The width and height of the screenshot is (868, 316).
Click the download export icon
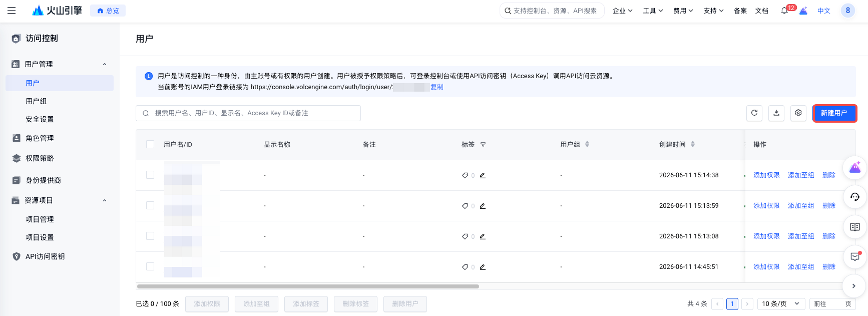(776, 113)
